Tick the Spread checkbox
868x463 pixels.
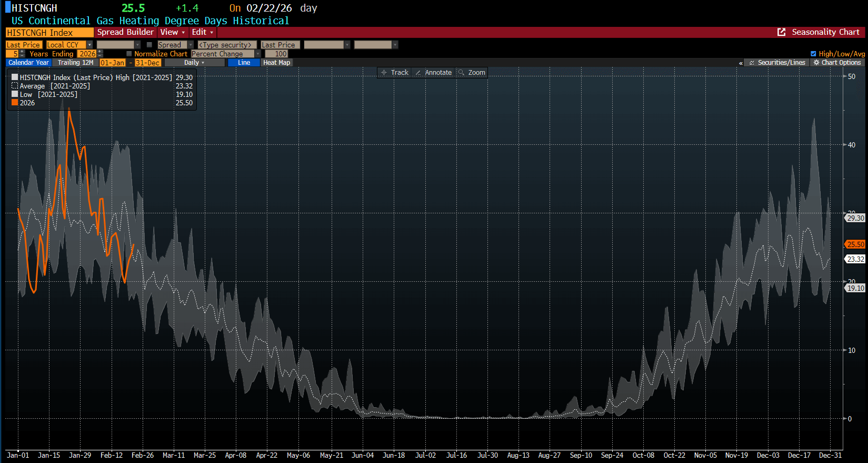149,45
